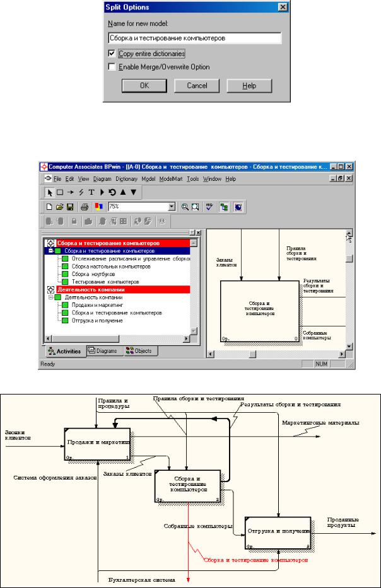Click the lock icon in ModelMart toolbar
The image size is (381, 588).
(x=74, y=221)
